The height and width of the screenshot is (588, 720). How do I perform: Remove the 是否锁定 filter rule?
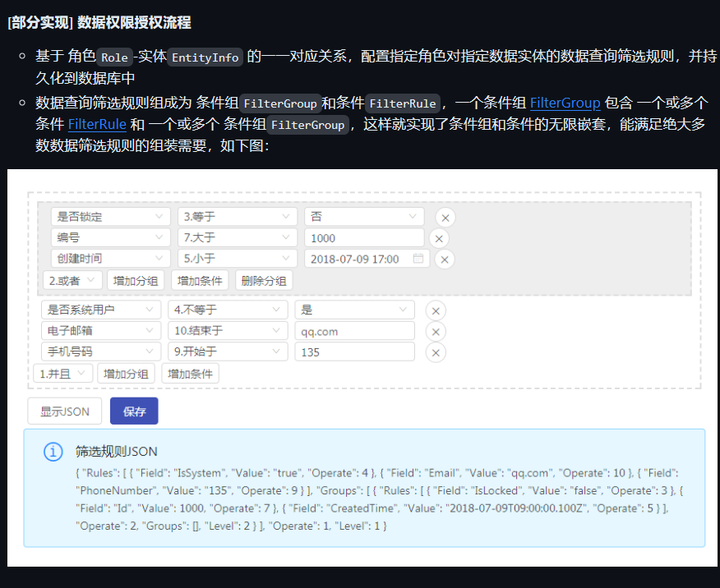[445, 217]
